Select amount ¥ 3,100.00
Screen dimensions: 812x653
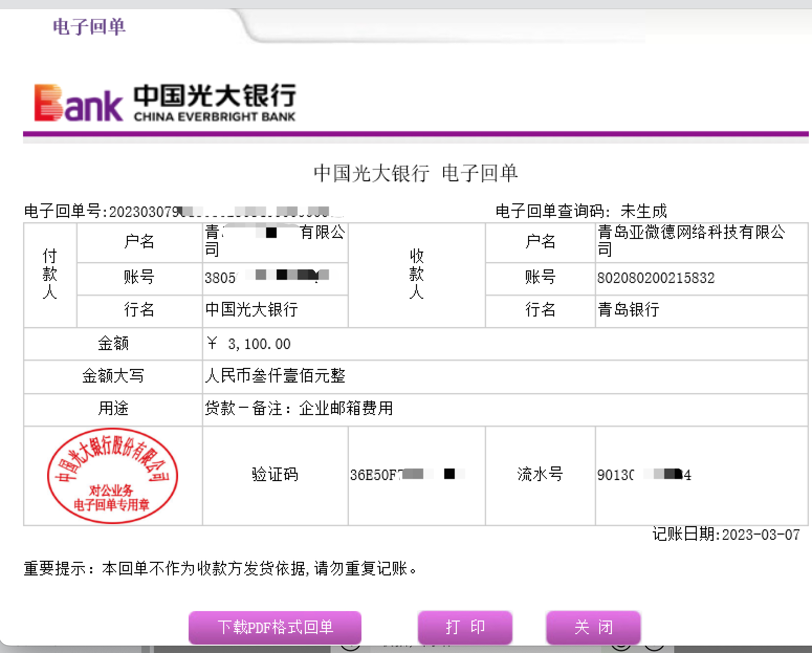click(x=249, y=344)
